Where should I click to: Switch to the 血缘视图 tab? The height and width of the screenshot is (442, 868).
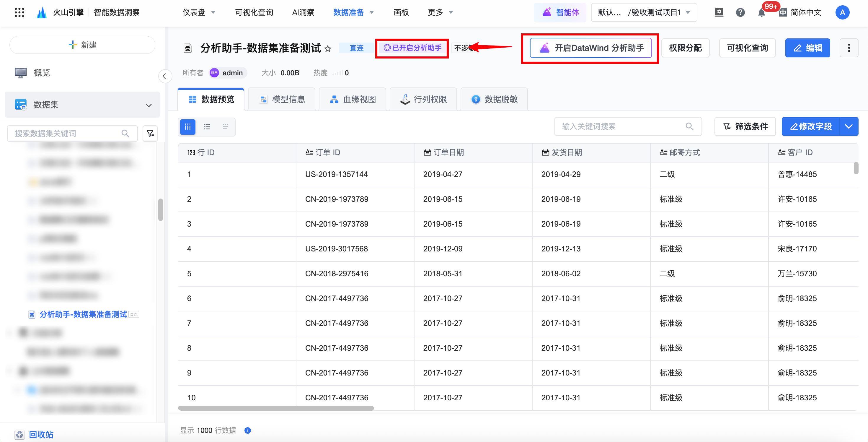pyautogui.click(x=353, y=99)
